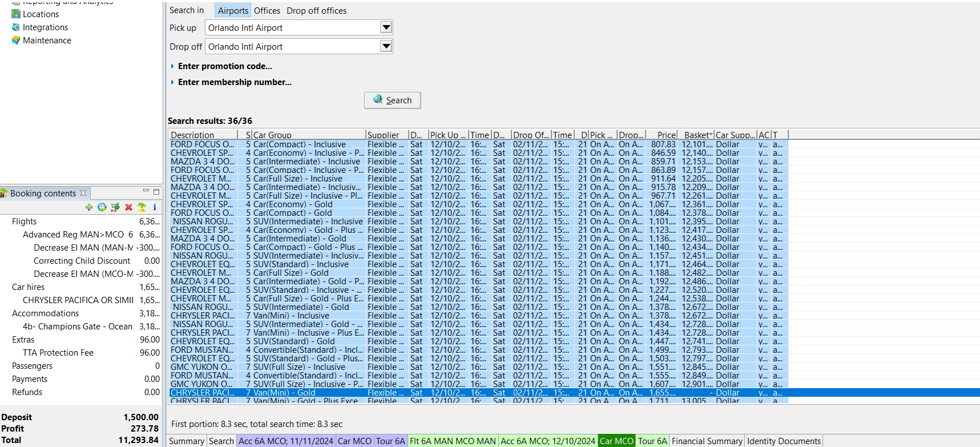Sort results by the Supplier column header
Image resolution: width=980 pixels, height=447 pixels.
pyautogui.click(x=387, y=135)
